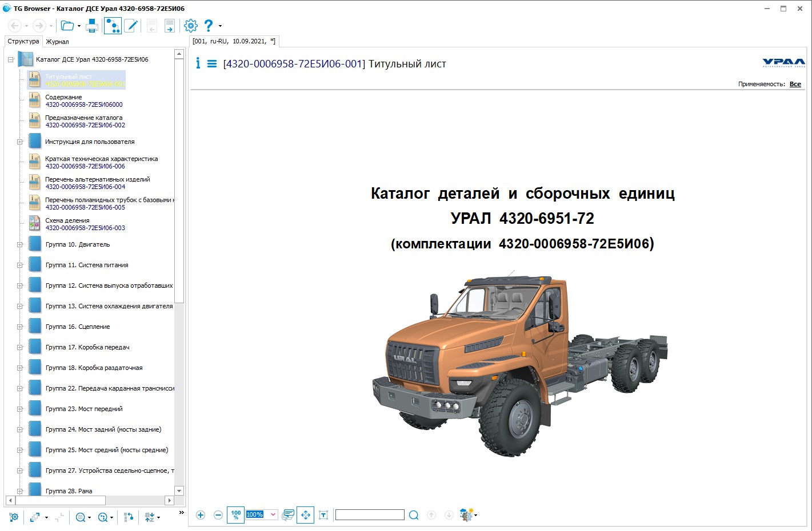812x531 pixels.
Task: Click the Группа 13 book icon
Action: [x=34, y=305]
